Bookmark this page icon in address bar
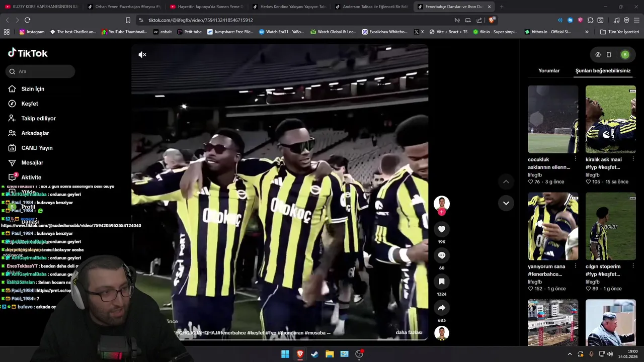This screenshot has width=644, height=362. click(128, 20)
